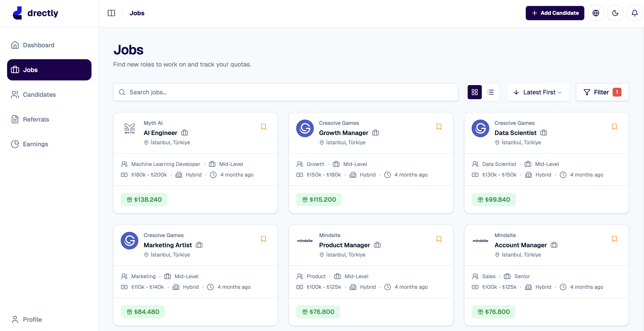Open Candidates in the sidebar
This screenshot has width=644, height=331.
coord(39,95)
